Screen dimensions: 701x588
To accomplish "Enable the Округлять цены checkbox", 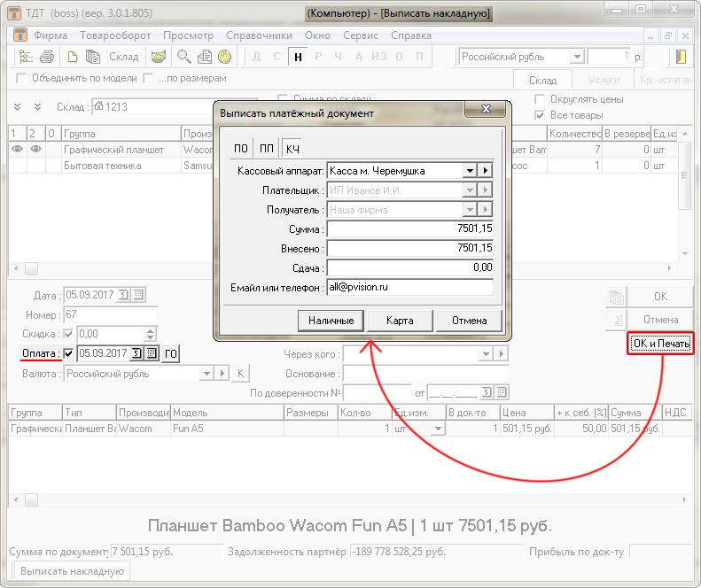I will click(x=540, y=99).
